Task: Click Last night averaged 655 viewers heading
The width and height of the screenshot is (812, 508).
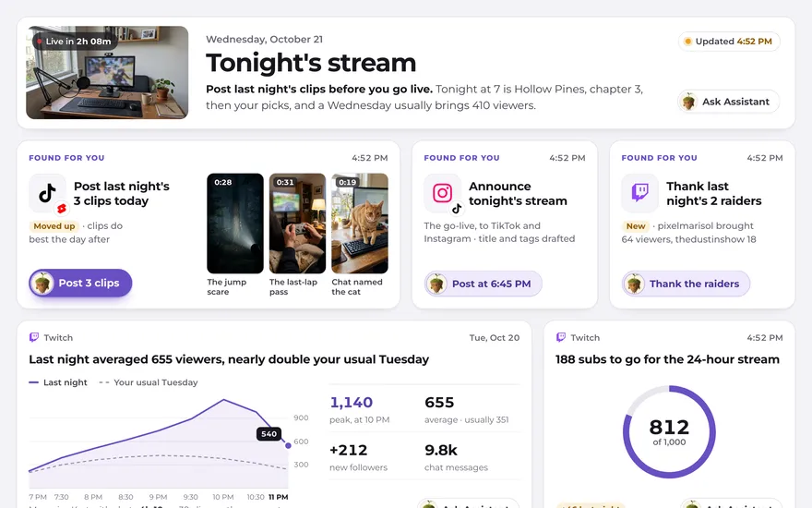Action: point(229,359)
